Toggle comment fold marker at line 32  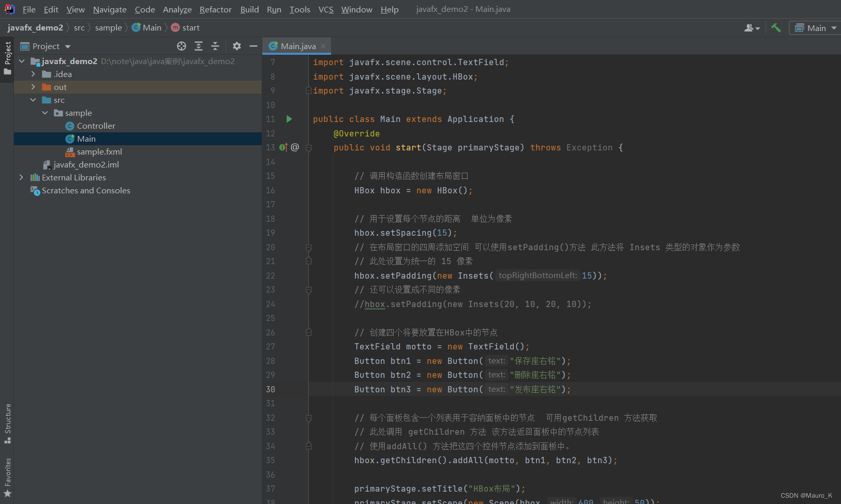tap(309, 418)
